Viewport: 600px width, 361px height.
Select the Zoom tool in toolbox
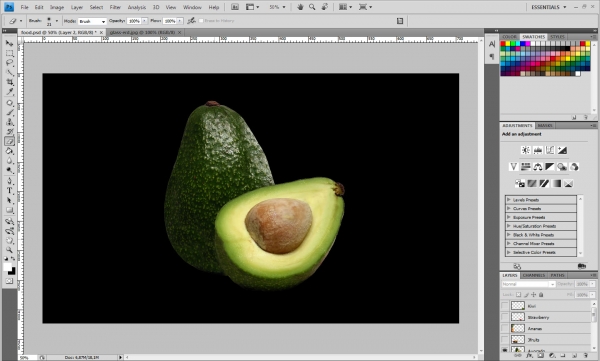point(9,250)
